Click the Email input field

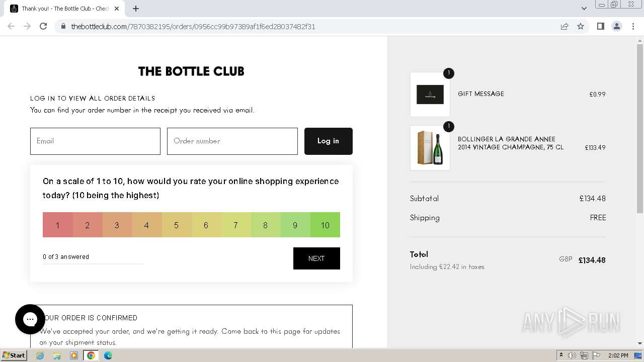(95, 141)
